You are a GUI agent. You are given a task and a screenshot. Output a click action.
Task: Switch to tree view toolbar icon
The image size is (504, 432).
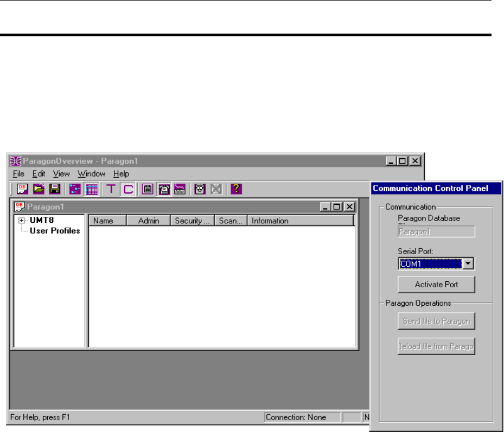75,189
